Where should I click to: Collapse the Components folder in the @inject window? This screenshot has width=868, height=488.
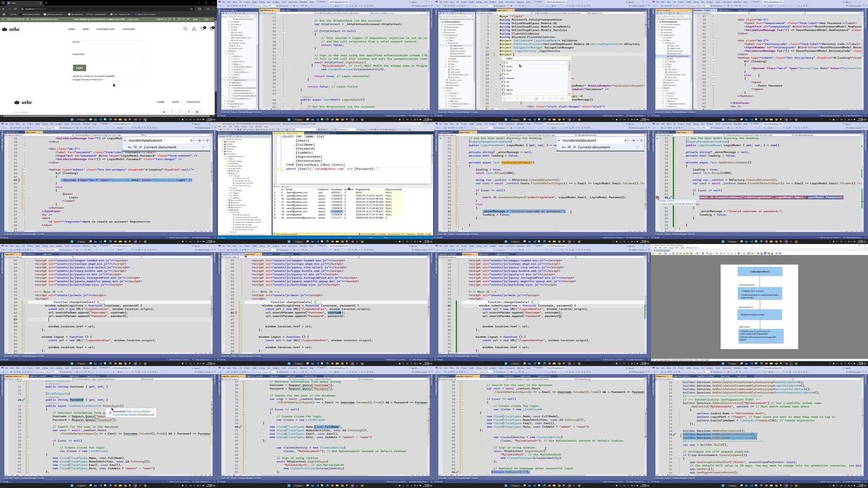pyautogui.click(x=442, y=35)
